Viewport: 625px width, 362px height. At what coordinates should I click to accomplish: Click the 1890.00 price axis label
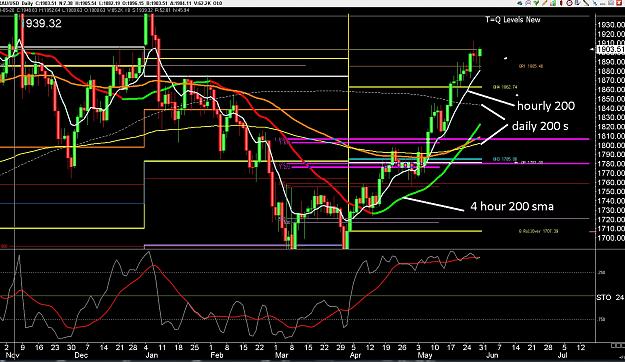[x=610, y=62]
